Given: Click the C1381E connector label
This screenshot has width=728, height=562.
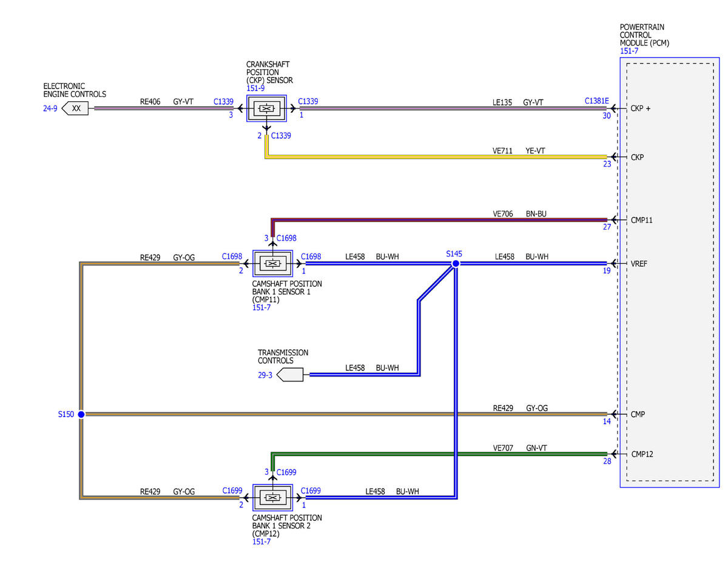Looking at the screenshot, I should pyautogui.click(x=597, y=101).
